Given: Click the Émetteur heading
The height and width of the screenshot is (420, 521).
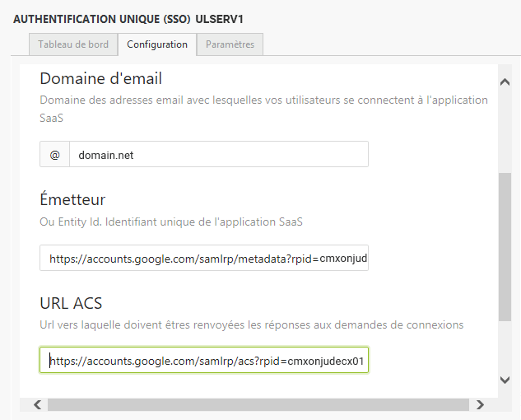Looking at the screenshot, I should [72, 198].
